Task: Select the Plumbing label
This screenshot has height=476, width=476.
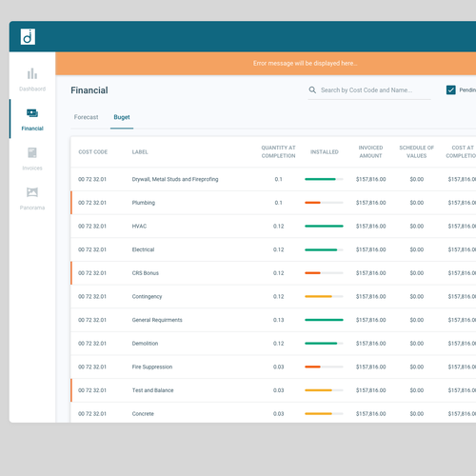Action: click(x=144, y=203)
